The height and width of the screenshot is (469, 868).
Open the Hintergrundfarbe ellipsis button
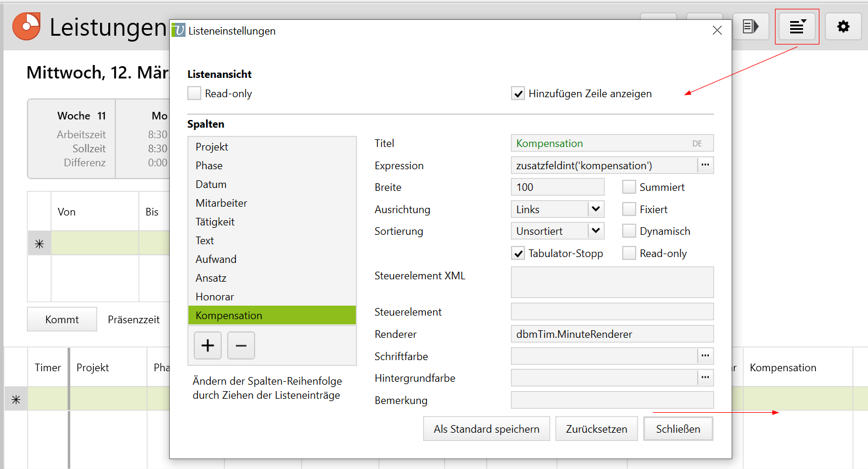(705, 378)
